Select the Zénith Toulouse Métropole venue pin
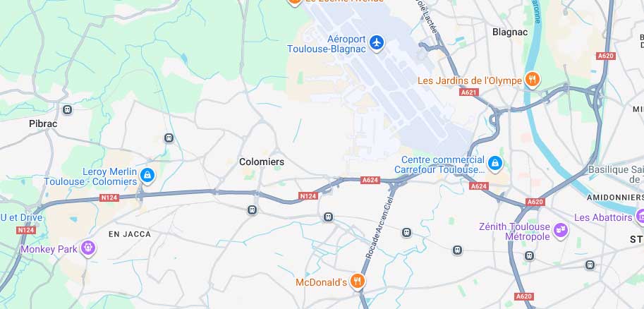 tap(560, 231)
